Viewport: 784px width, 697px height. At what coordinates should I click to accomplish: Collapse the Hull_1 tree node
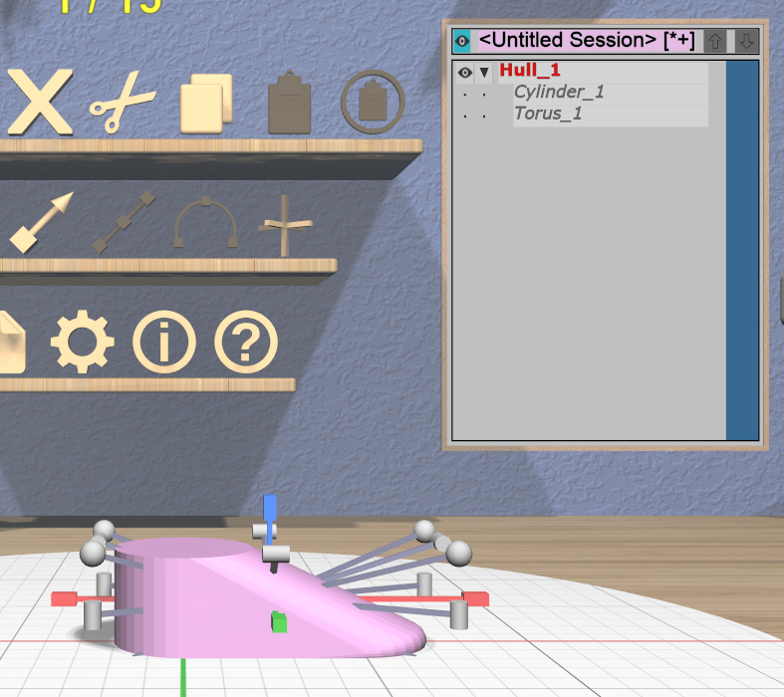click(x=484, y=72)
